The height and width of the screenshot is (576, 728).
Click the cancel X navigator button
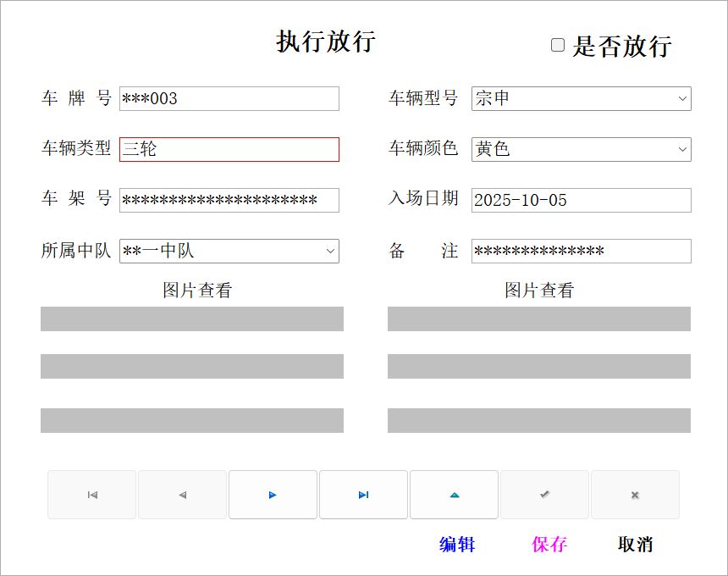(x=635, y=495)
